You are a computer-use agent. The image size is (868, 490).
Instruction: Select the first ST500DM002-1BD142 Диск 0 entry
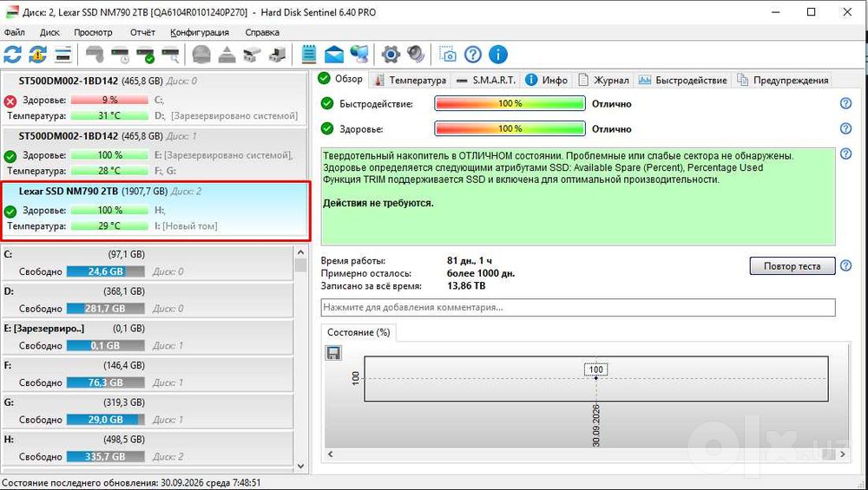[x=155, y=99]
